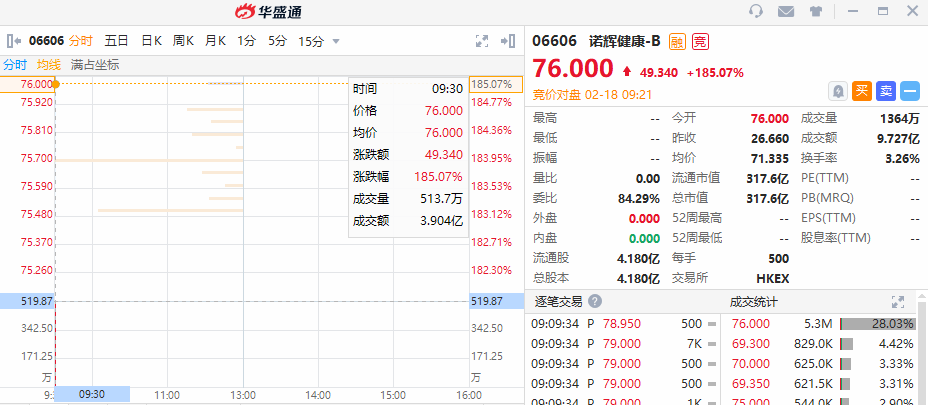Open the mail messages icon

pyautogui.click(x=785, y=11)
